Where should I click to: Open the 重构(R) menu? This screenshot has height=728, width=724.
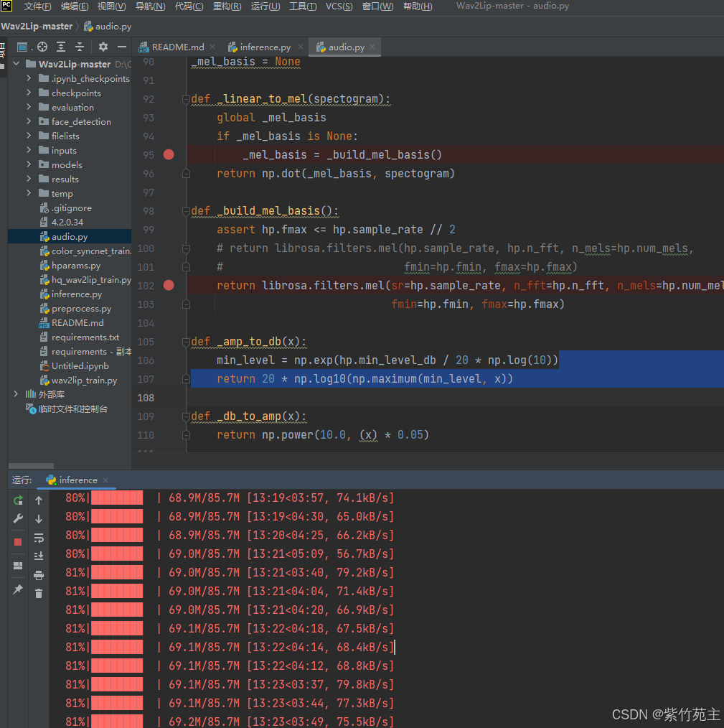pyautogui.click(x=227, y=6)
